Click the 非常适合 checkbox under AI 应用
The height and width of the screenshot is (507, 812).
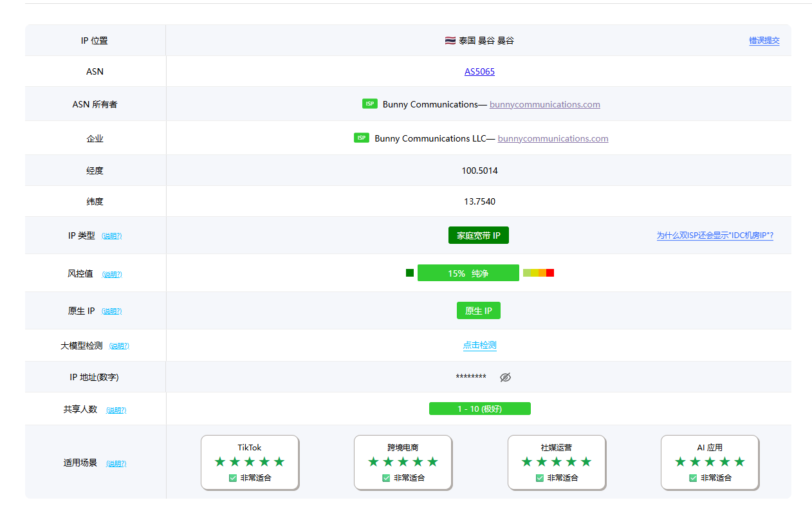click(x=693, y=478)
